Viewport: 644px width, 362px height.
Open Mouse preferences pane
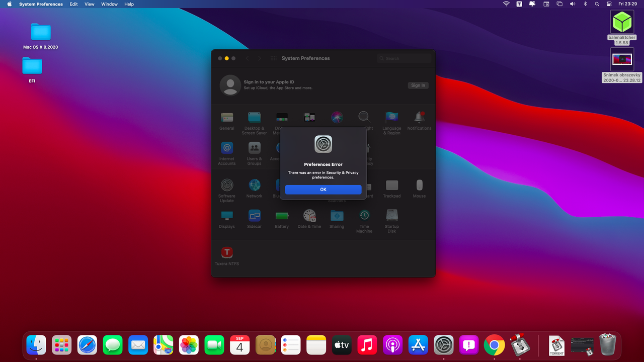point(419,189)
